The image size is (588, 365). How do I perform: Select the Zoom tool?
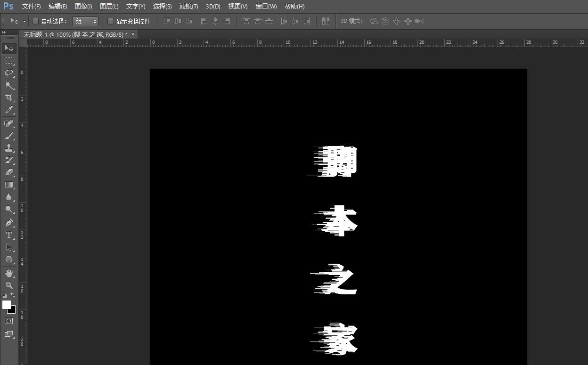coord(9,285)
